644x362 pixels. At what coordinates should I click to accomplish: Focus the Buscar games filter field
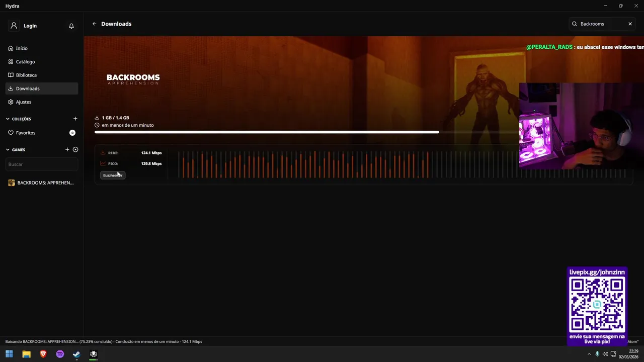click(42, 164)
